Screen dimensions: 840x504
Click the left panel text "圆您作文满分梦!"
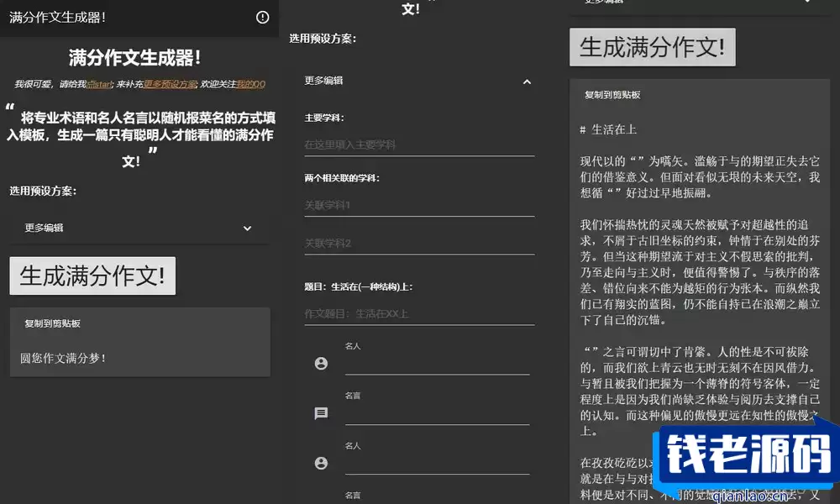click(63, 359)
